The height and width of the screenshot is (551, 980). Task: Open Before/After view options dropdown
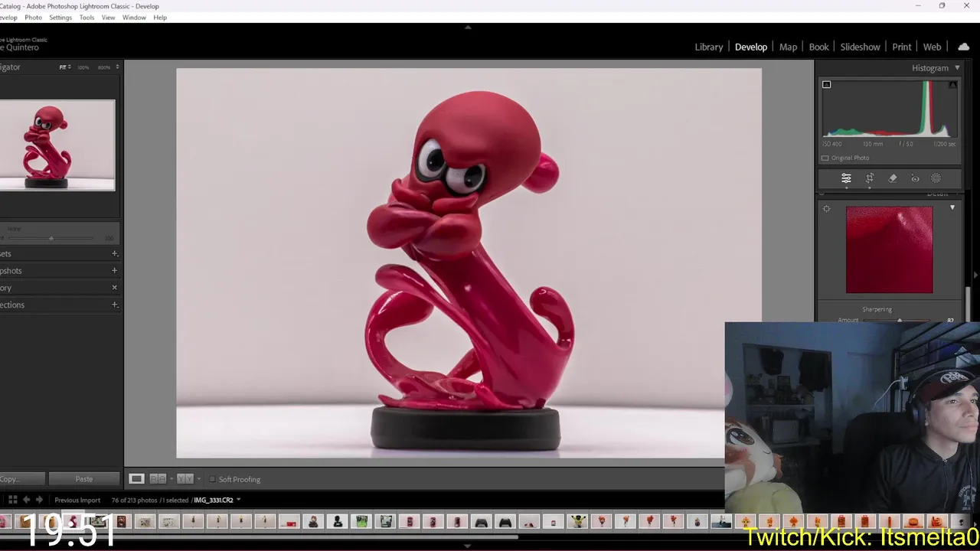point(198,479)
